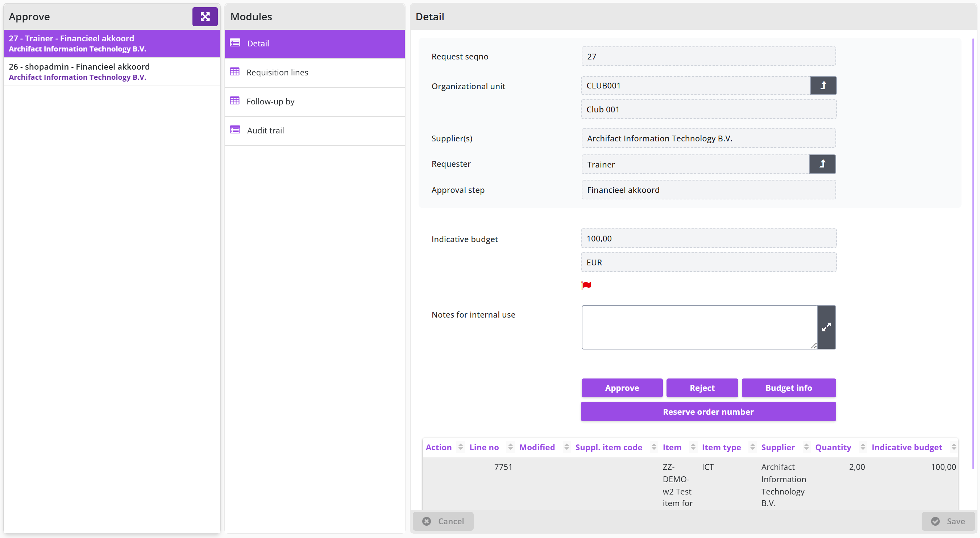Sort table by Item column arrows

point(693,447)
